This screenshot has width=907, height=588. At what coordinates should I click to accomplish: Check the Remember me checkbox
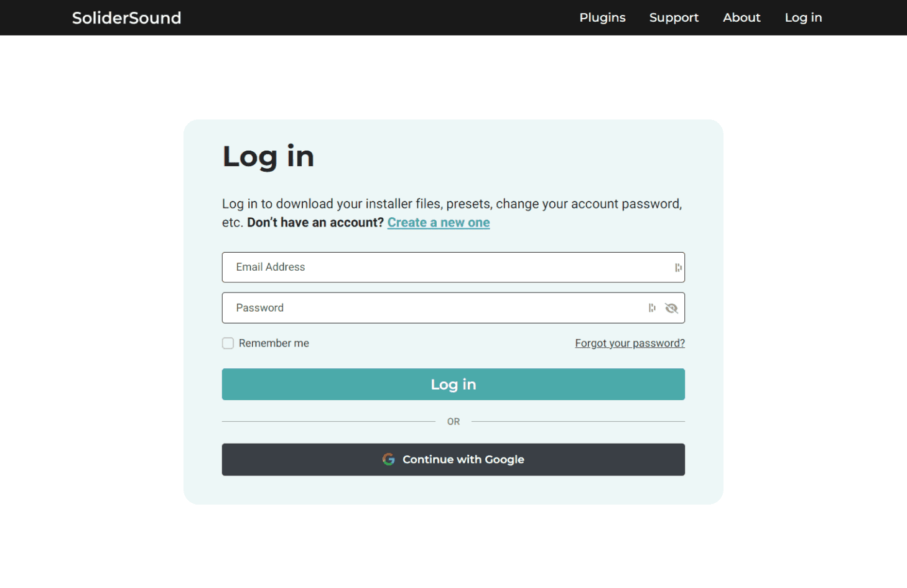point(228,343)
